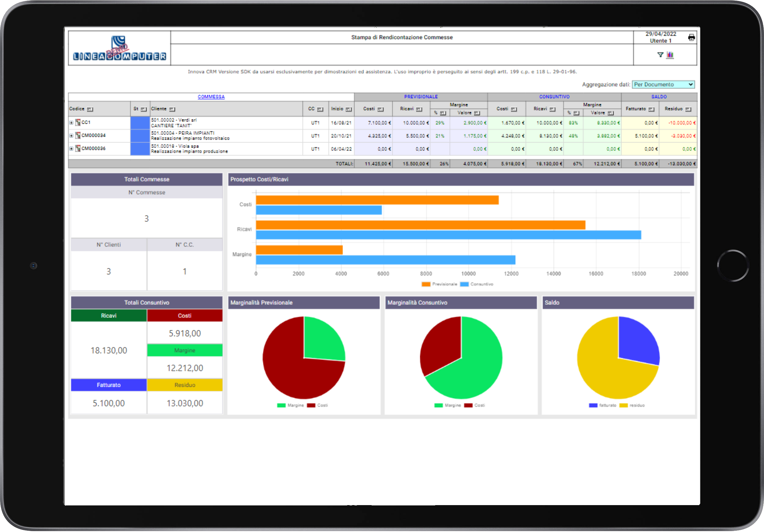764x532 pixels.
Task: Toggle Previsionale series in bar chart legend
Action: click(x=439, y=284)
